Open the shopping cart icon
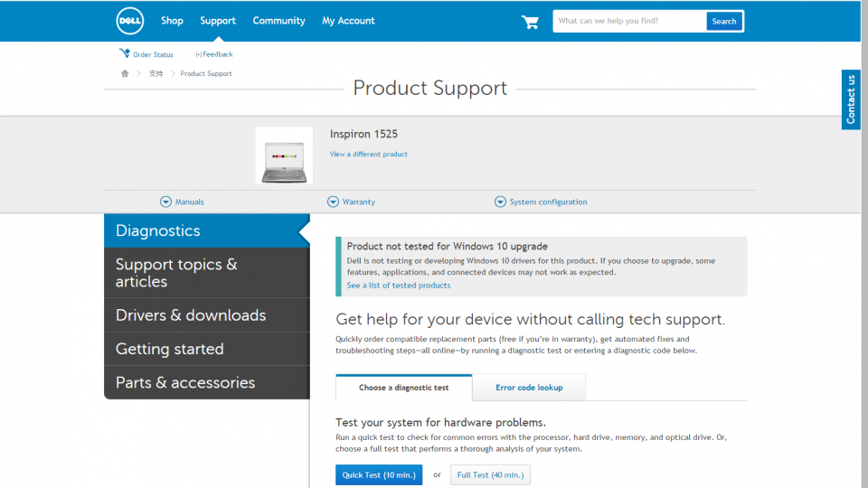Image resolution: width=868 pixels, height=488 pixels. (x=530, y=22)
